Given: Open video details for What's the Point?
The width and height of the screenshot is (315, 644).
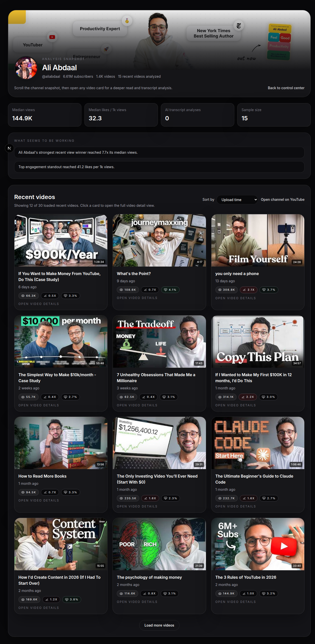Looking at the screenshot, I should 137,298.
